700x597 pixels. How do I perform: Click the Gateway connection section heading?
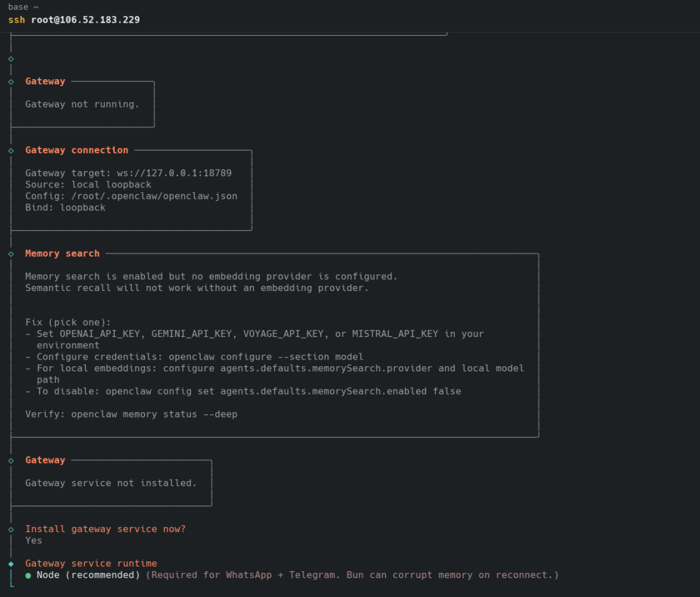[x=76, y=150]
